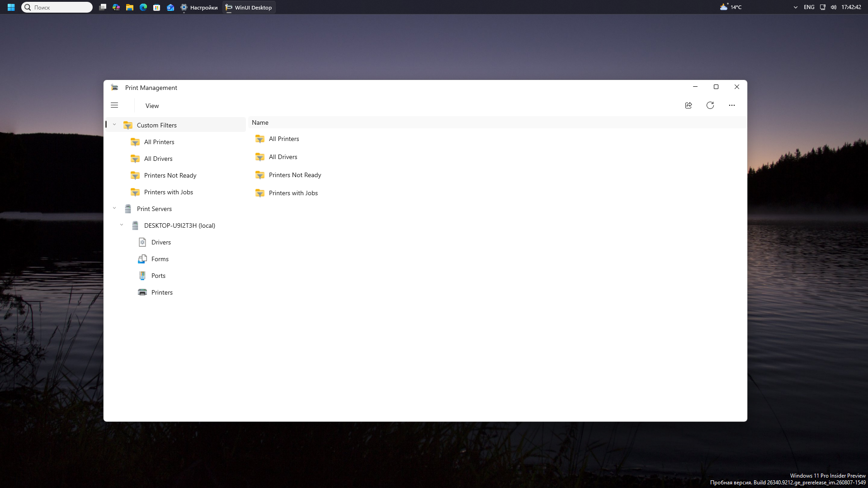Select the Printers tree node label

162,292
